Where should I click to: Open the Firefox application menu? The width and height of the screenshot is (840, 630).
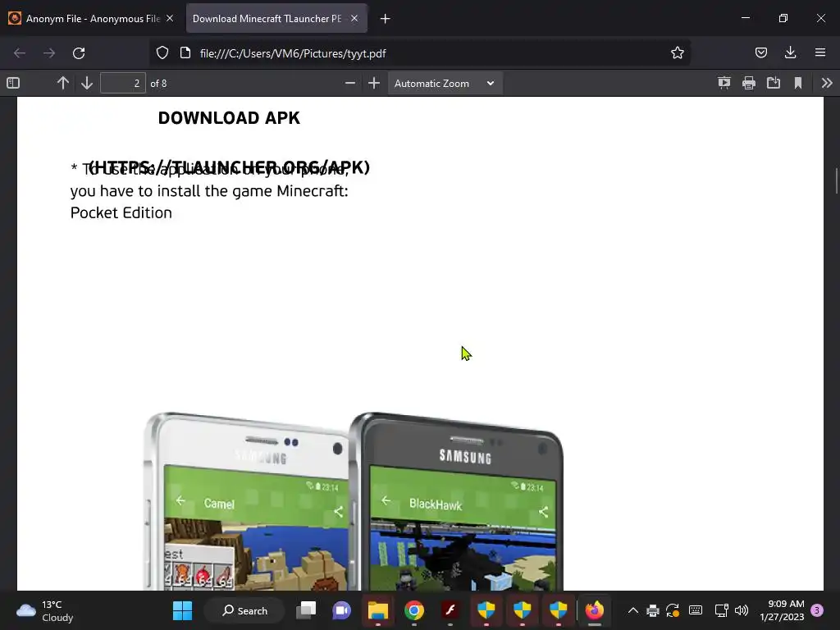[x=819, y=52]
